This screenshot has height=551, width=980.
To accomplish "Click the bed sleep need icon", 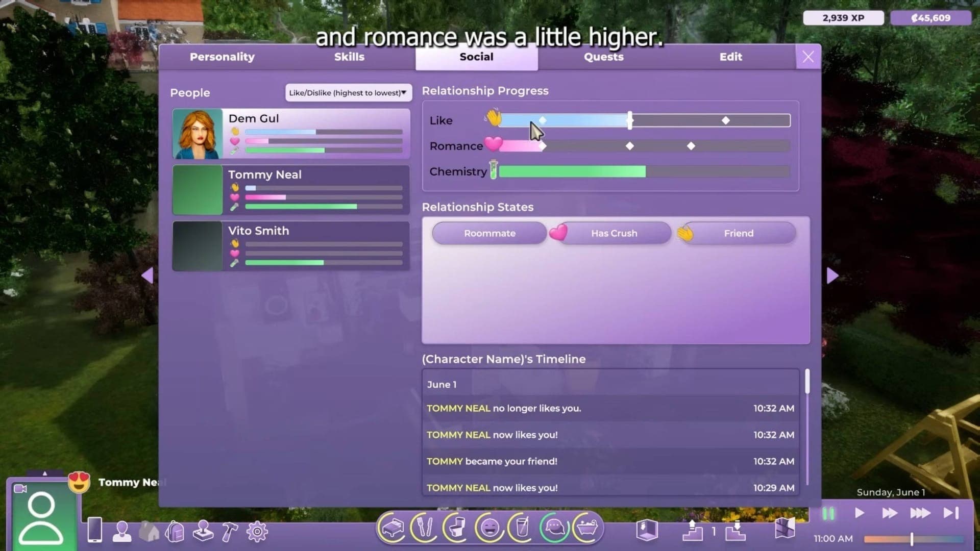I will [x=392, y=528].
